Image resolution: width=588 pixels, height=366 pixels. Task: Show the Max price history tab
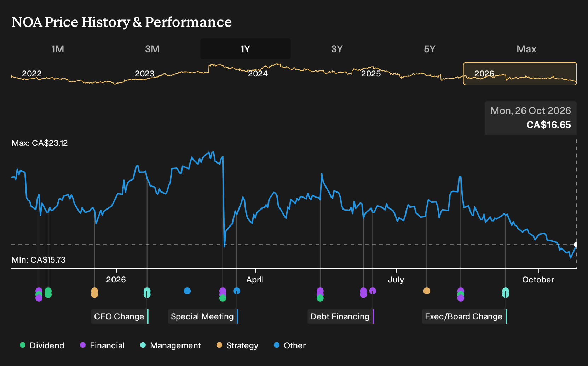(x=526, y=49)
